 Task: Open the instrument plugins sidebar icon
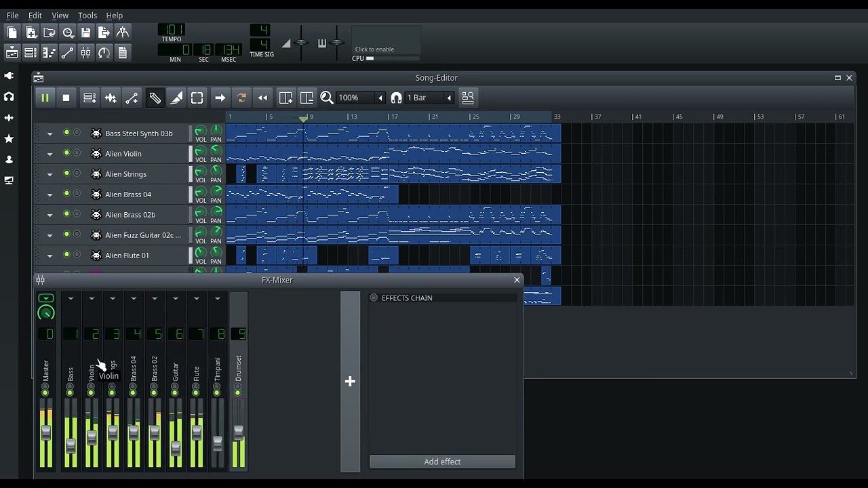point(9,76)
